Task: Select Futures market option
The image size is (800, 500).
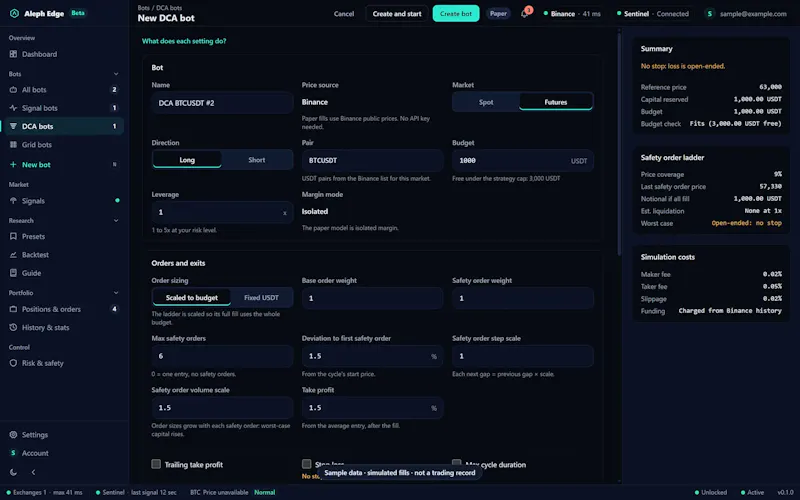Action: click(x=556, y=102)
